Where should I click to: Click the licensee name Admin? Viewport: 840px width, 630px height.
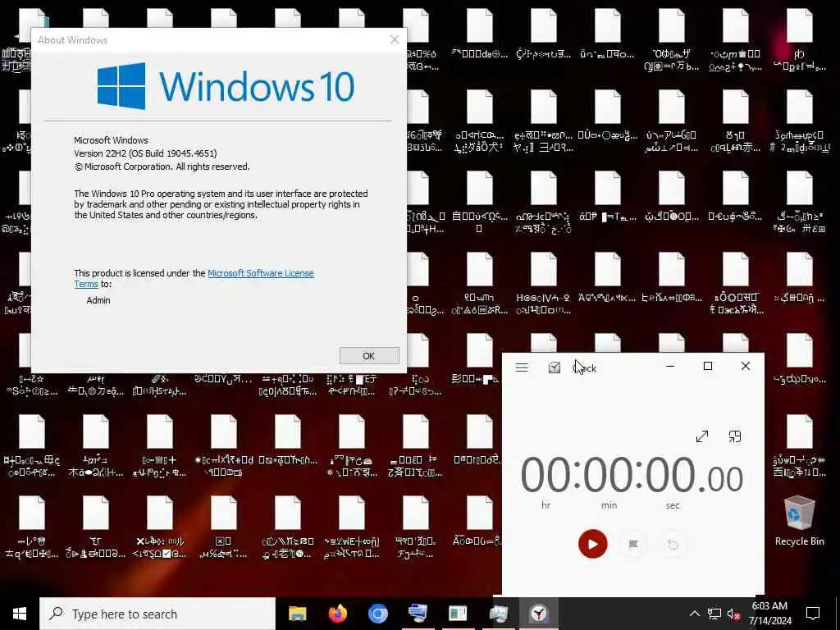point(98,300)
